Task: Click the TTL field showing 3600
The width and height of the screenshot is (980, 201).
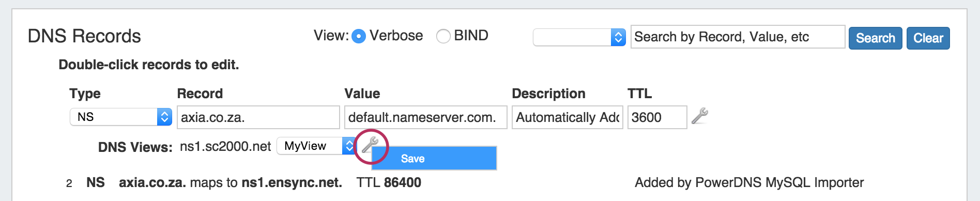Action: click(x=657, y=117)
